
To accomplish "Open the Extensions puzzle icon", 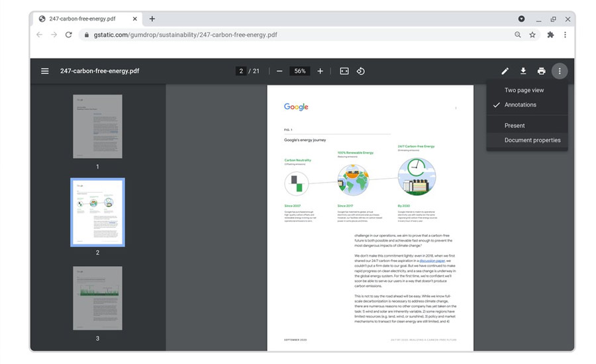I will (x=550, y=34).
